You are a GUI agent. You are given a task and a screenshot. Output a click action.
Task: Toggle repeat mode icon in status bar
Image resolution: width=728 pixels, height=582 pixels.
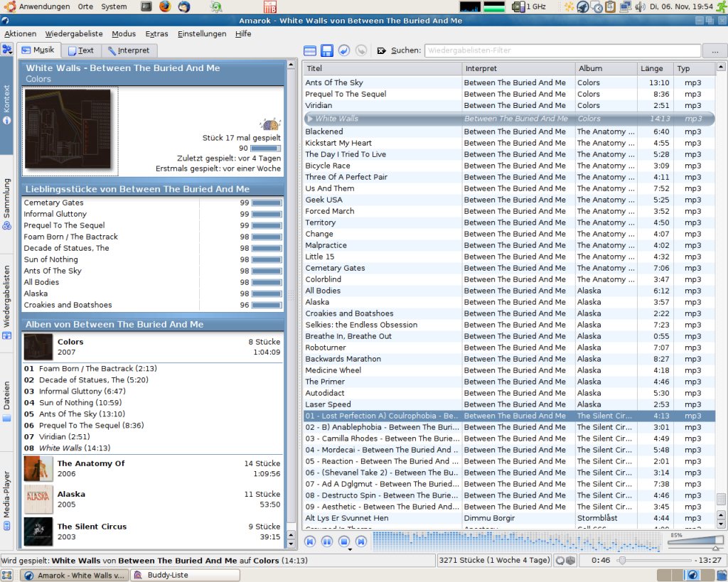tap(560, 561)
